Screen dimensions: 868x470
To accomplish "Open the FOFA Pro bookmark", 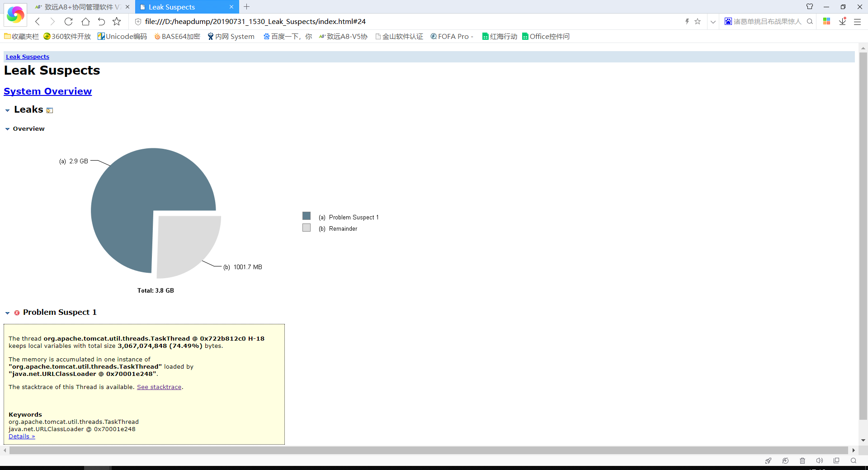I will tap(452, 36).
